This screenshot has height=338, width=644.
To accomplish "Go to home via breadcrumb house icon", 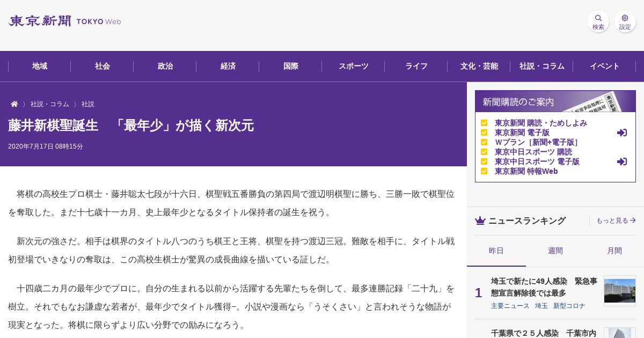I will tap(14, 104).
